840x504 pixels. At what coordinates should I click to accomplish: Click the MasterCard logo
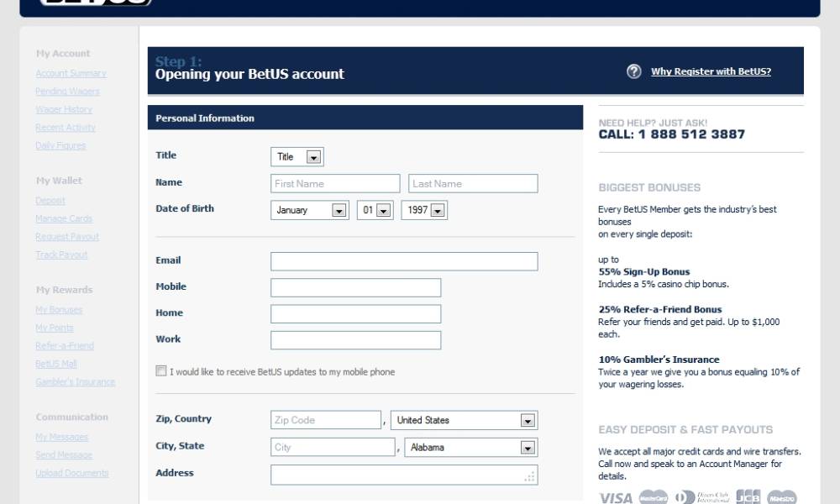[654, 497]
